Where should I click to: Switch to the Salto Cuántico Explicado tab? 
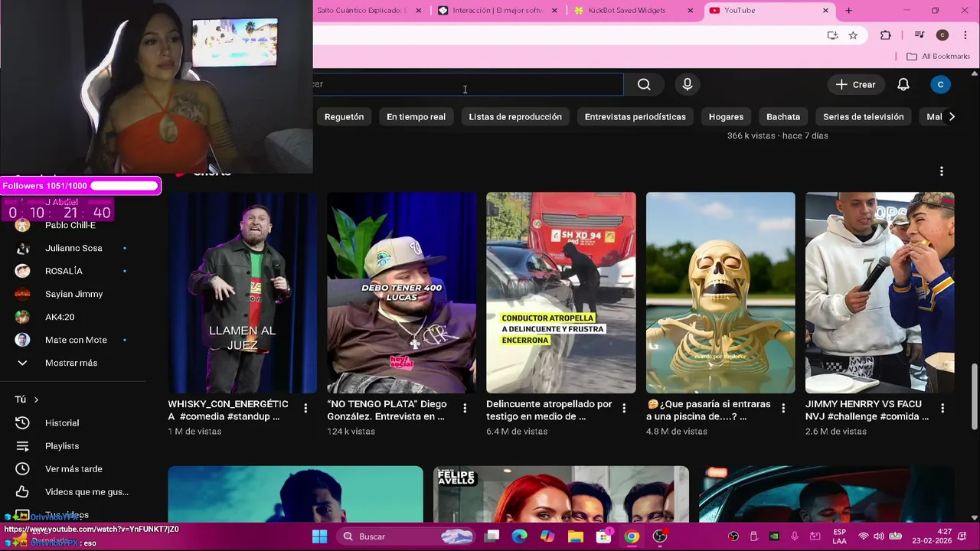tap(361, 11)
